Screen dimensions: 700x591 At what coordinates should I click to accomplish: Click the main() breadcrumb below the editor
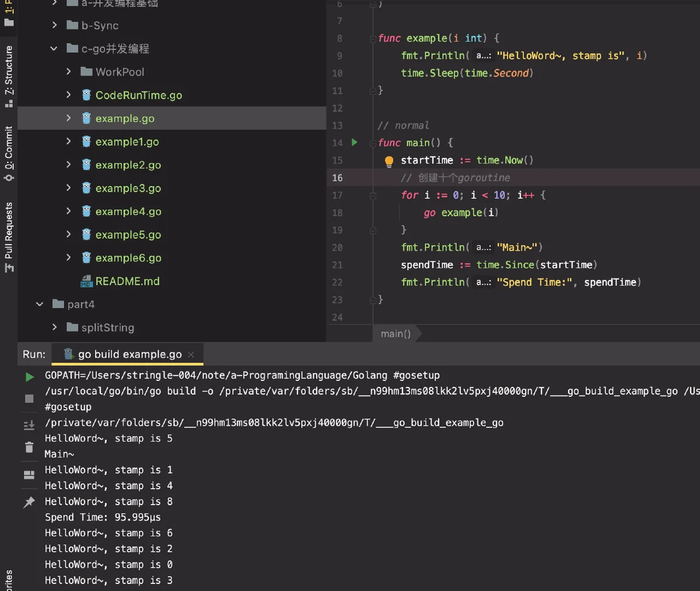(396, 334)
